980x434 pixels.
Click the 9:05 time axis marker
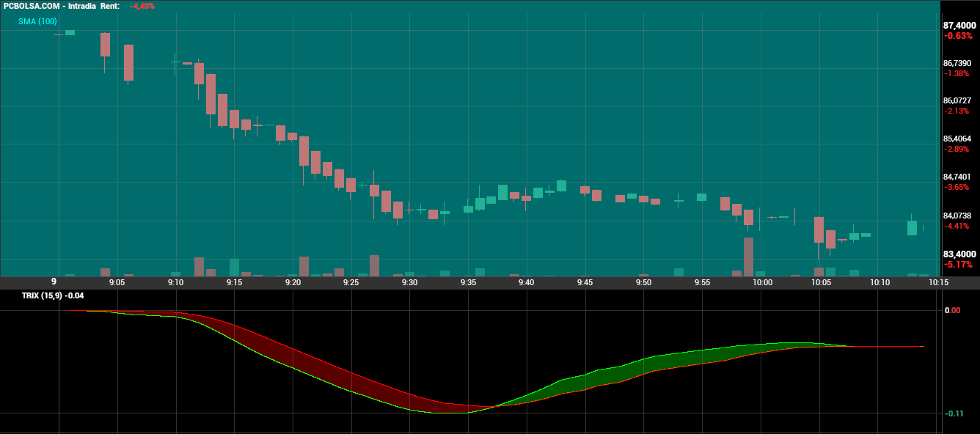[x=117, y=282]
